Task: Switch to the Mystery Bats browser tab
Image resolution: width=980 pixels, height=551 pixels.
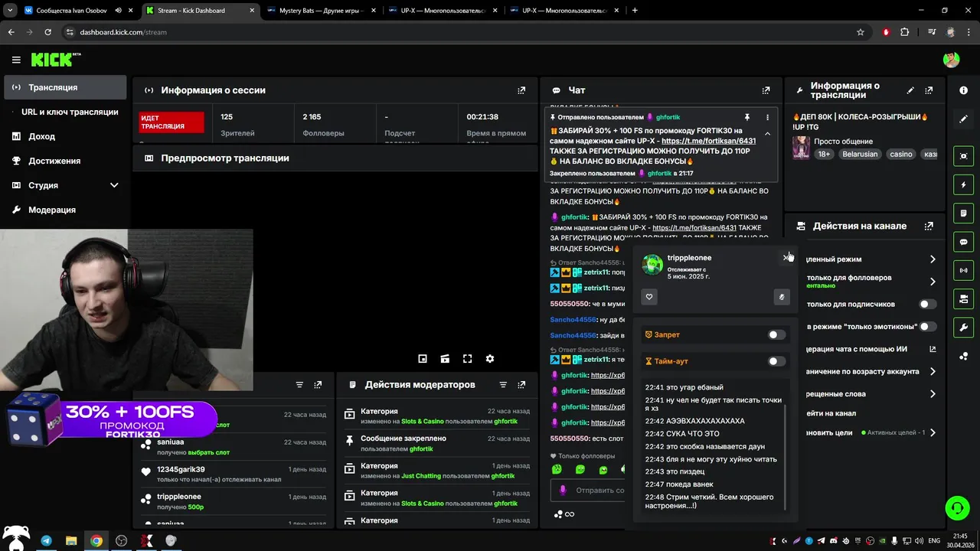Action: (320, 11)
